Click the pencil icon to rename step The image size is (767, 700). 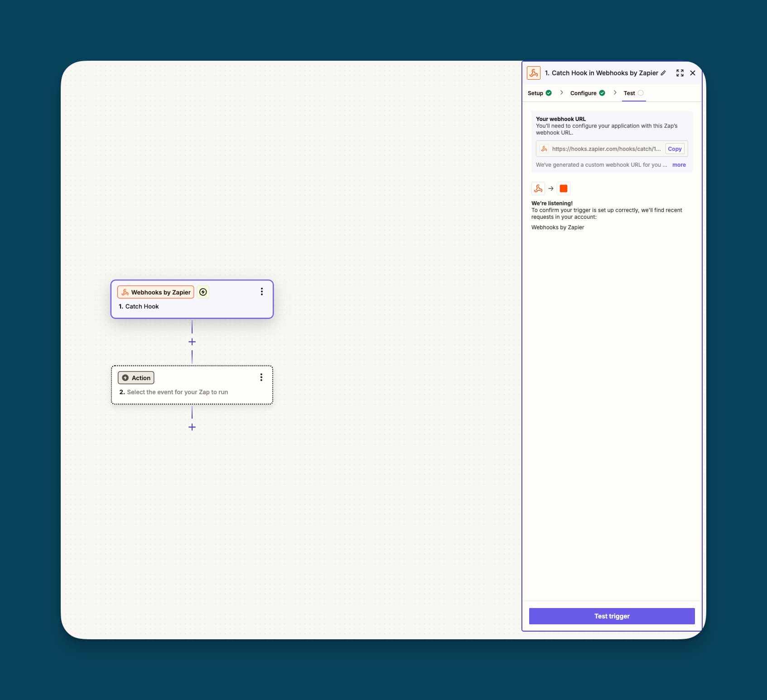point(663,73)
